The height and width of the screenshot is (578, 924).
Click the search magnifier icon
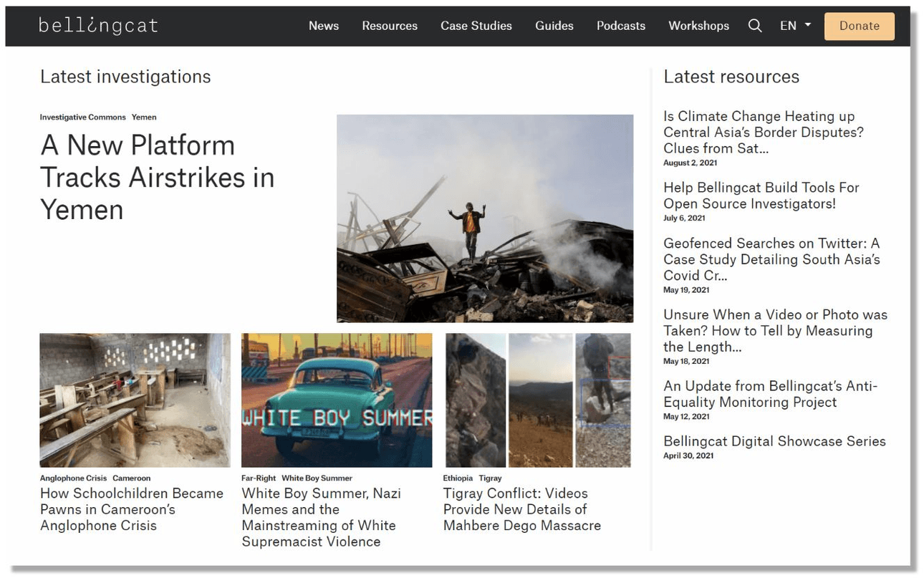[754, 26]
